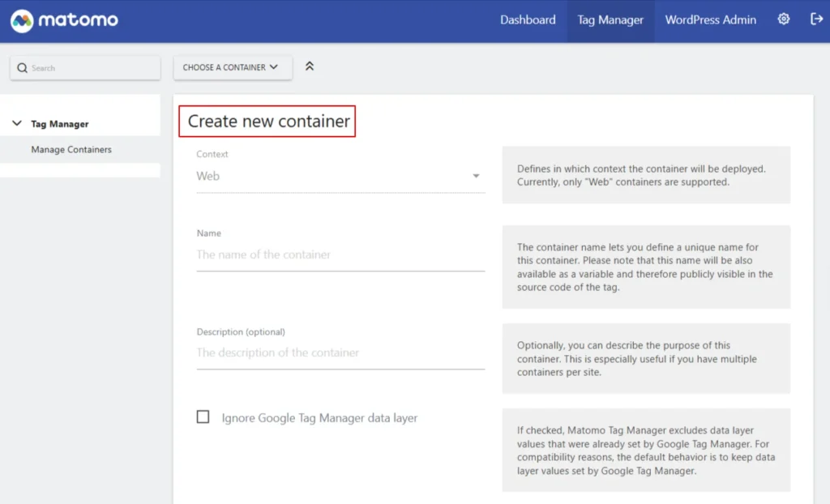The width and height of the screenshot is (830, 504).
Task: Expand the Context dropdown showing Web
Action: click(x=340, y=176)
